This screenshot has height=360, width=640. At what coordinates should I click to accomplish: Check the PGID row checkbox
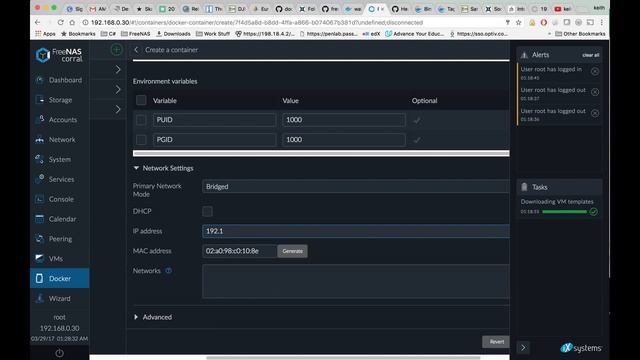141,140
